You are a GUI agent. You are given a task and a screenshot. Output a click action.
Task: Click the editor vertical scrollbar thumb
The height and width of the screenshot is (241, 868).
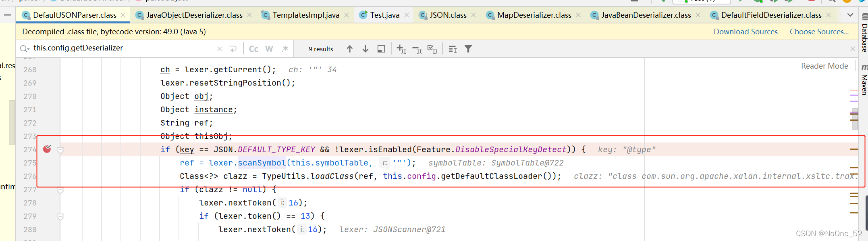click(855, 119)
